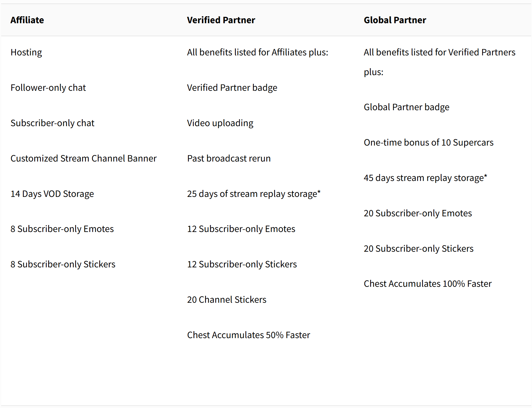This screenshot has width=532, height=408.
Task: Click the 14 Days VOD Storage entry
Action: [52, 194]
